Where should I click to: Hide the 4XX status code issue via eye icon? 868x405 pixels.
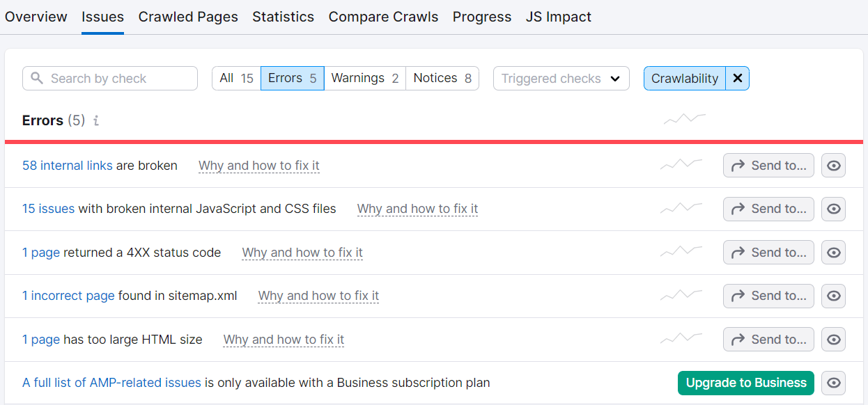point(834,253)
